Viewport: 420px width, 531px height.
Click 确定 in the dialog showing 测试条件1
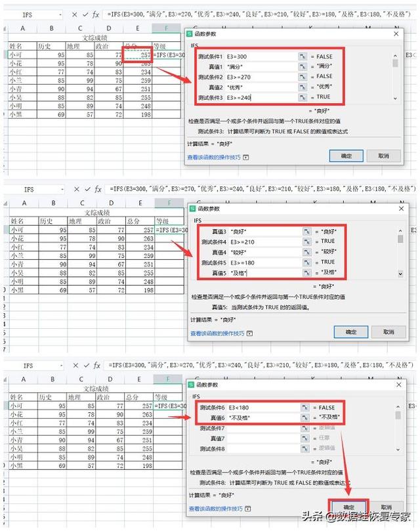point(346,156)
